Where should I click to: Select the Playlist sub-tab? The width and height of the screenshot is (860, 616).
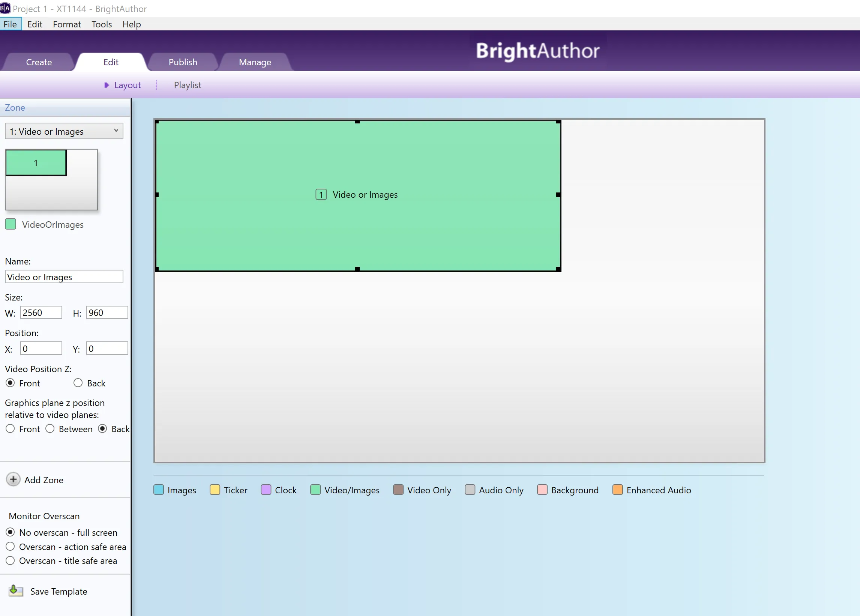tap(187, 85)
